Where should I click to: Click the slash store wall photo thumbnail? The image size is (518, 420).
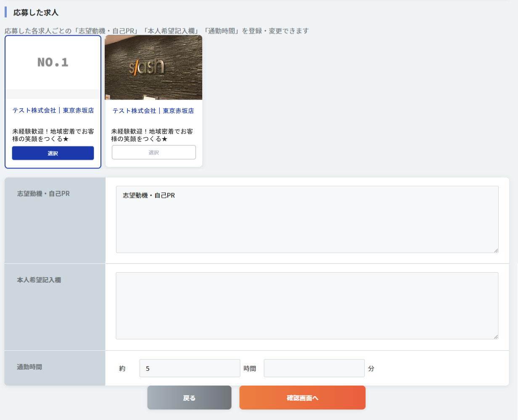pyautogui.click(x=153, y=67)
